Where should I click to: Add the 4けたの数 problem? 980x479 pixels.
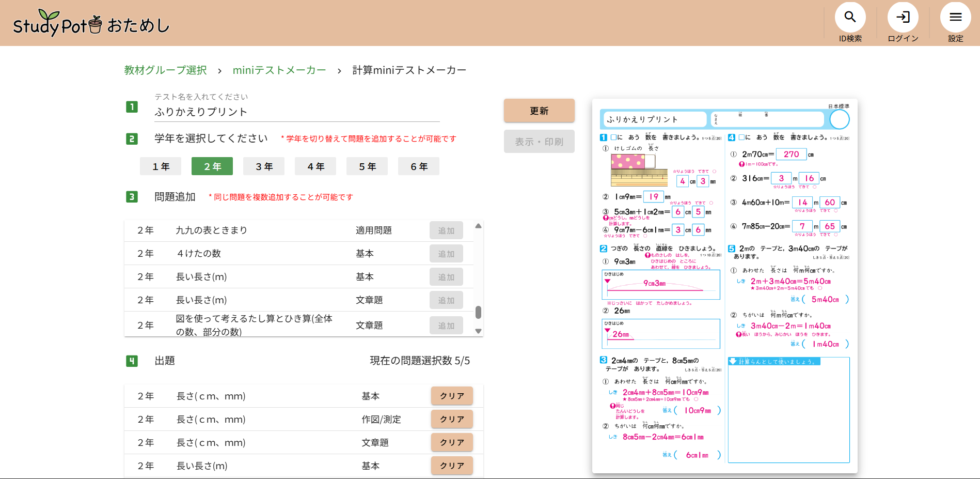click(x=446, y=254)
